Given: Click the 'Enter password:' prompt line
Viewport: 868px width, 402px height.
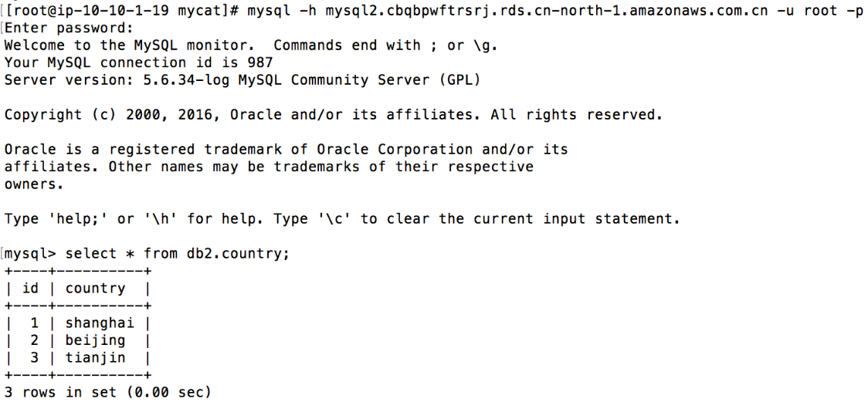Looking at the screenshot, I should pyautogui.click(x=70, y=28).
